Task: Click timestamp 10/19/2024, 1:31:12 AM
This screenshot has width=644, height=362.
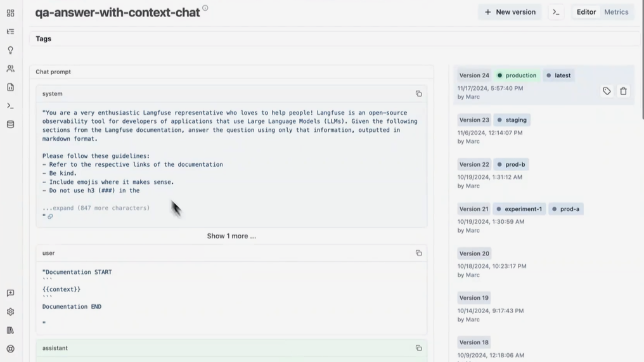Action: pyautogui.click(x=490, y=177)
